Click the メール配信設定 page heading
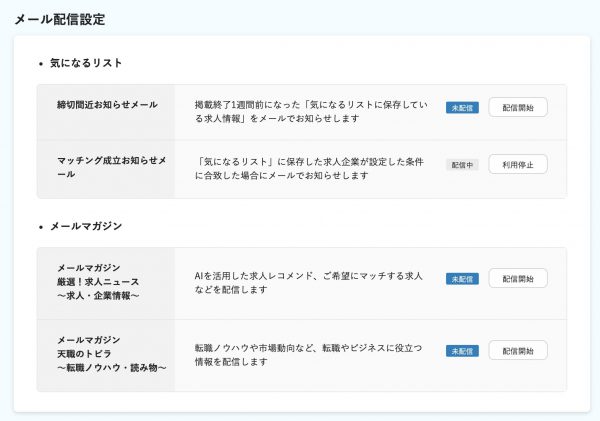The height and width of the screenshot is (421, 600). (x=60, y=19)
